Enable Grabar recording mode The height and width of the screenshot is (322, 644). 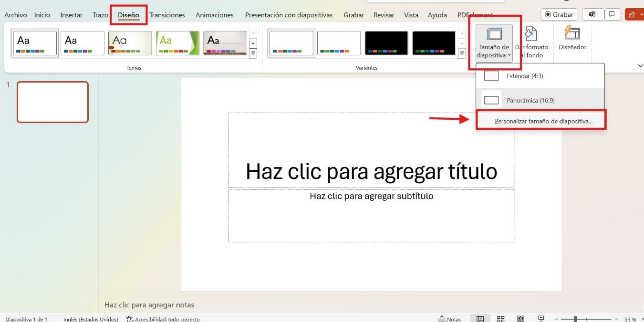click(x=559, y=14)
